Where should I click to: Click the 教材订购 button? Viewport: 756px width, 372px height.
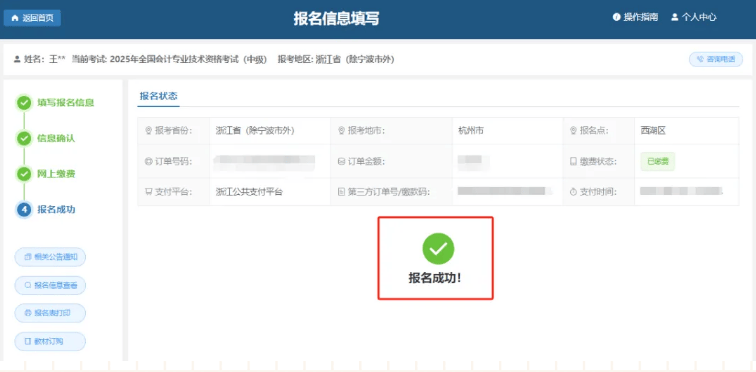point(50,342)
